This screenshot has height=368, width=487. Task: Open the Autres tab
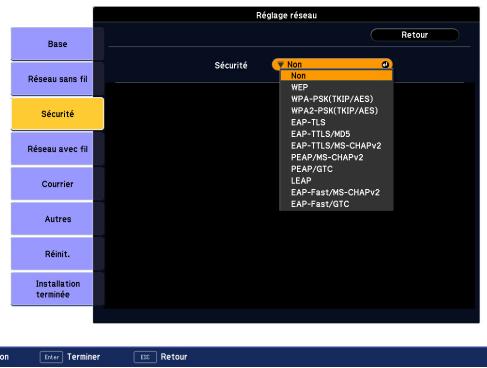click(x=52, y=219)
